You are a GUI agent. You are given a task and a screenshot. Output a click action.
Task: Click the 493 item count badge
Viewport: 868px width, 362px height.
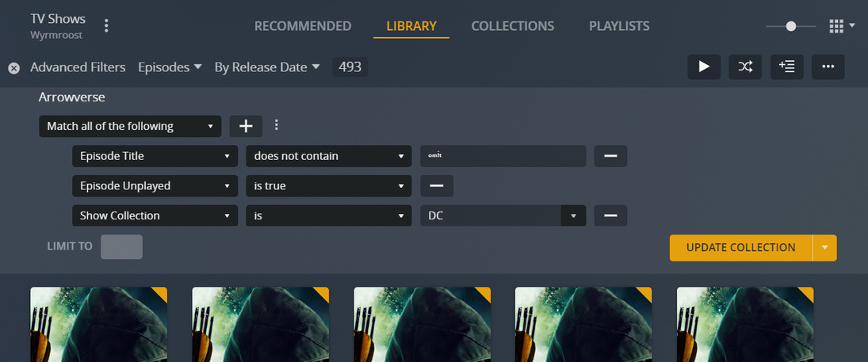[x=350, y=67]
